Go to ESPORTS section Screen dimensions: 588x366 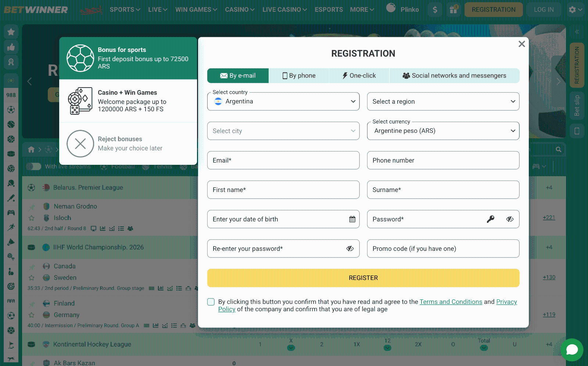click(329, 10)
